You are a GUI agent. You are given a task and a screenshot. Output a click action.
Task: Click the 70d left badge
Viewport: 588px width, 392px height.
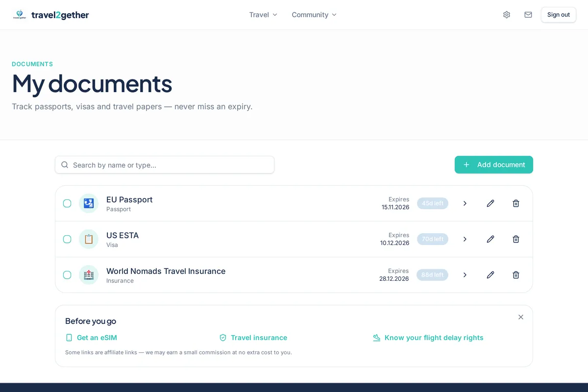click(x=433, y=239)
